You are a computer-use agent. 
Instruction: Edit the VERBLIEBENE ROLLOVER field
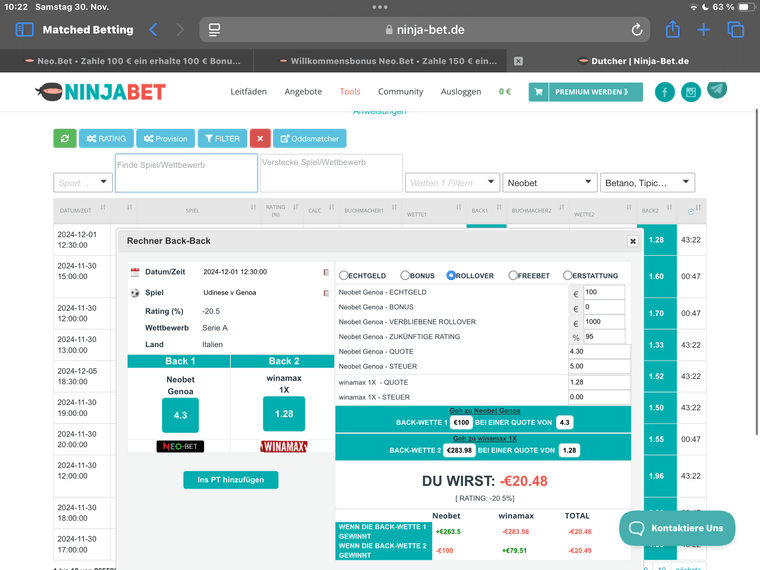604,322
